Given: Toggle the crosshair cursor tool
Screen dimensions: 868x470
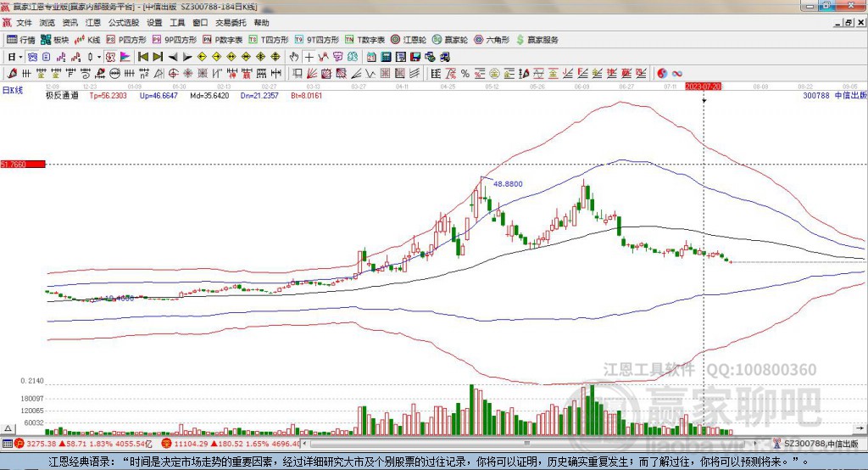Looking at the screenshot, I should [309, 57].
